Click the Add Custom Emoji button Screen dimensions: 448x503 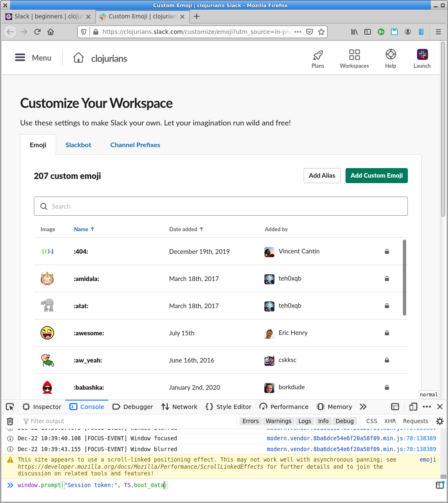click(376, 176)
